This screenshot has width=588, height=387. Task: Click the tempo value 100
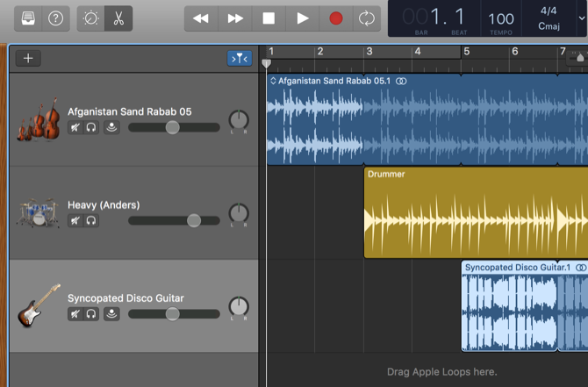501,18
